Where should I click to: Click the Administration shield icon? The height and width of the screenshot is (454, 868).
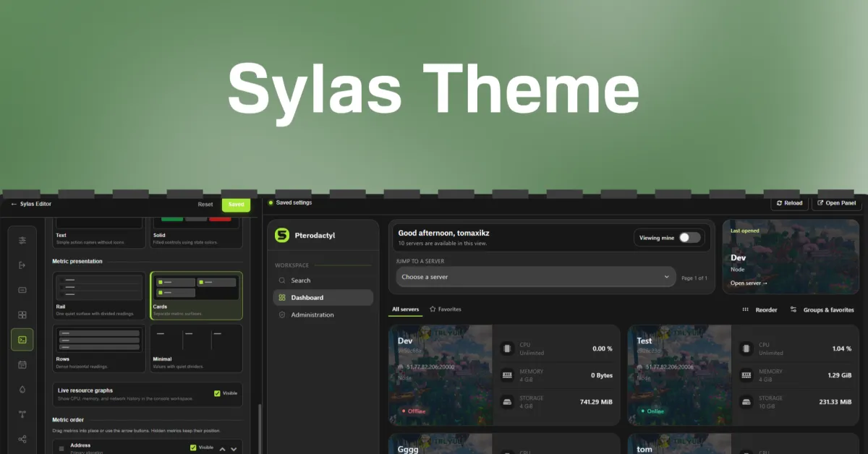click(282, 315)
